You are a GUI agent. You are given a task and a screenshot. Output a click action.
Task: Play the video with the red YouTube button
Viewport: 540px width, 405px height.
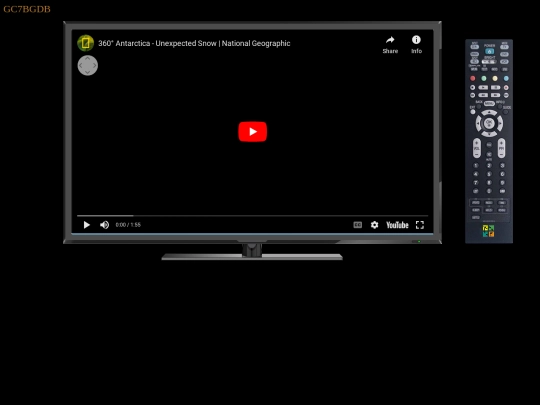click(x=252, y=132)
